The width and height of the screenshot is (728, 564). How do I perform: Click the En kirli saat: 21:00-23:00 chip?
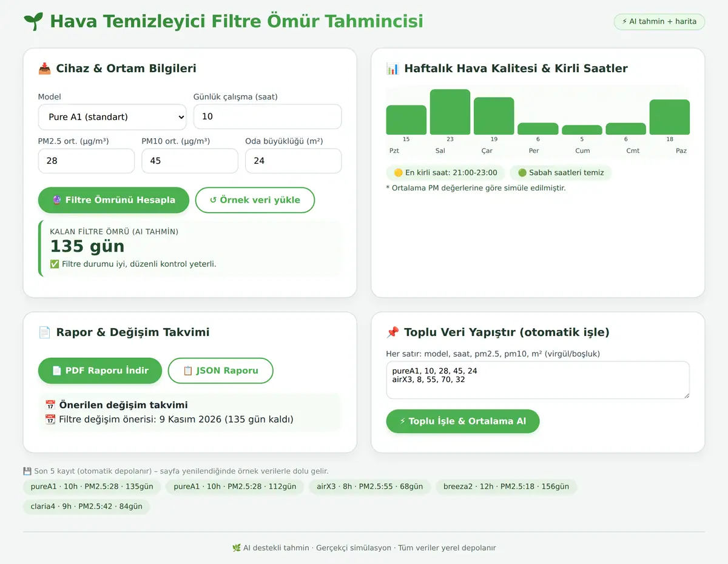coord(445,173)
